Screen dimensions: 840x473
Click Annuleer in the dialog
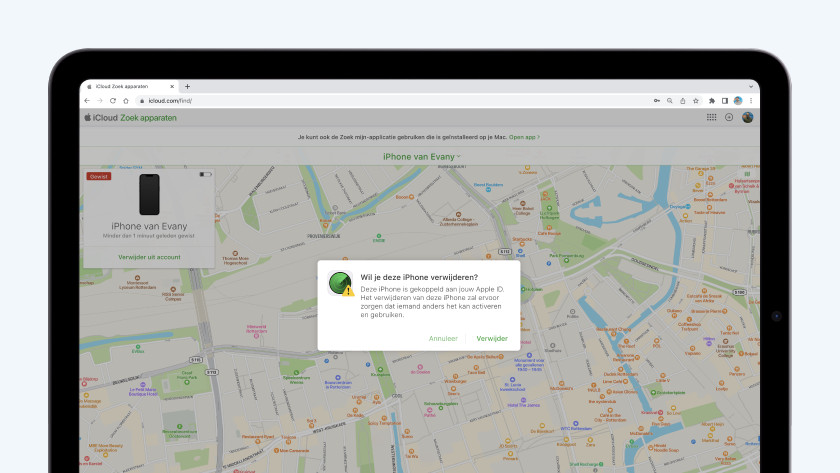(443, 339)
